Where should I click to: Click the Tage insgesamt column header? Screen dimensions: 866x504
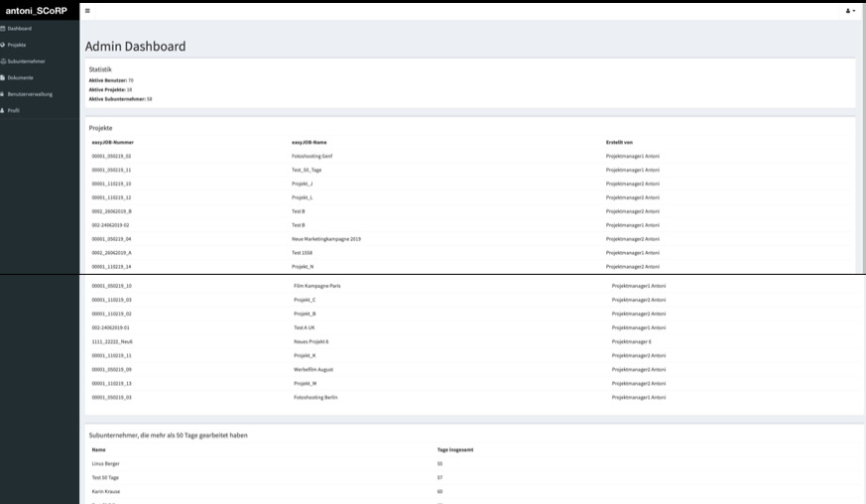coord(455,449)
